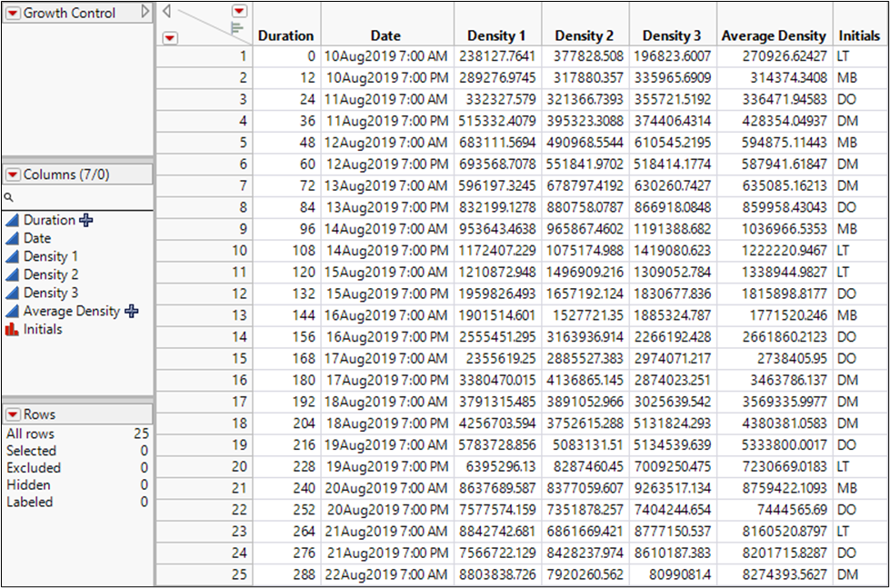Image resolution: width=890 pixels, height=588 pixels.
Task: Open the column options red triangle in the table corner
Action: coord(239,11)
